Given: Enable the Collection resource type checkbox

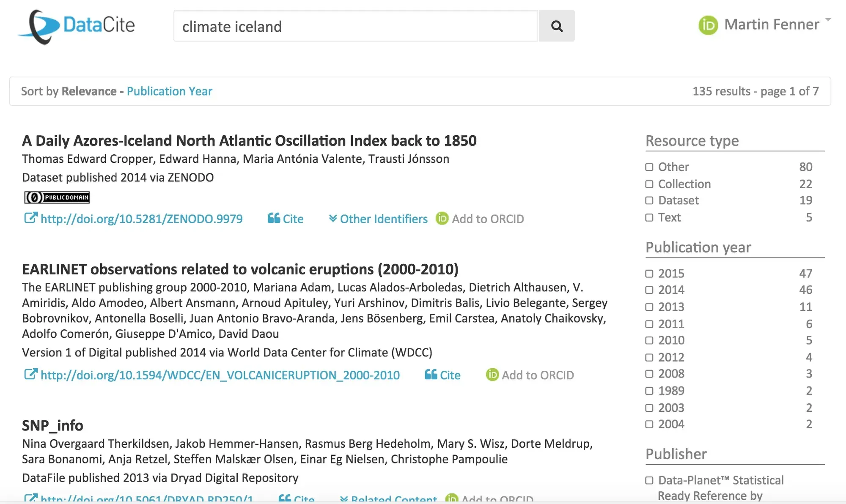Looking at the screenshot, I should click(649, 184).
